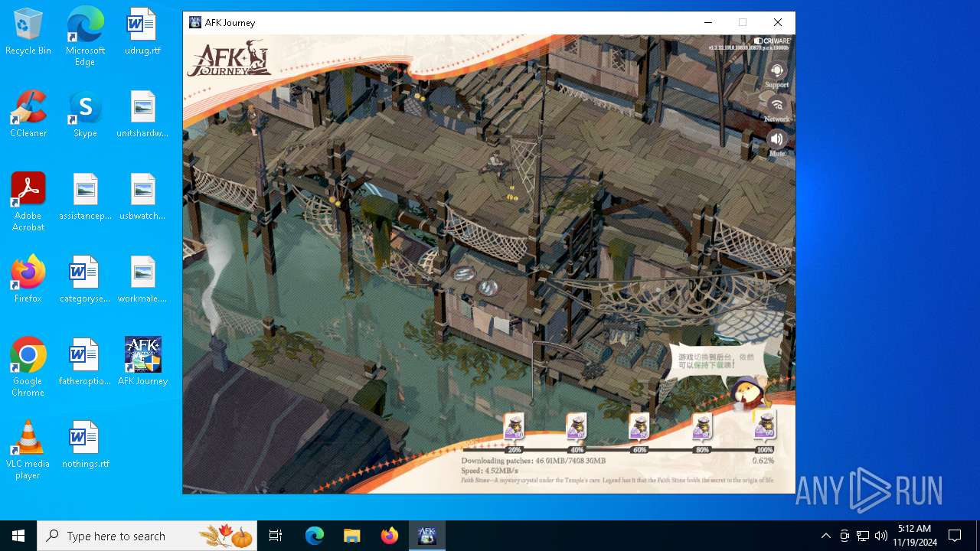Select the Firefox desktop shortcut

point(28,280)
